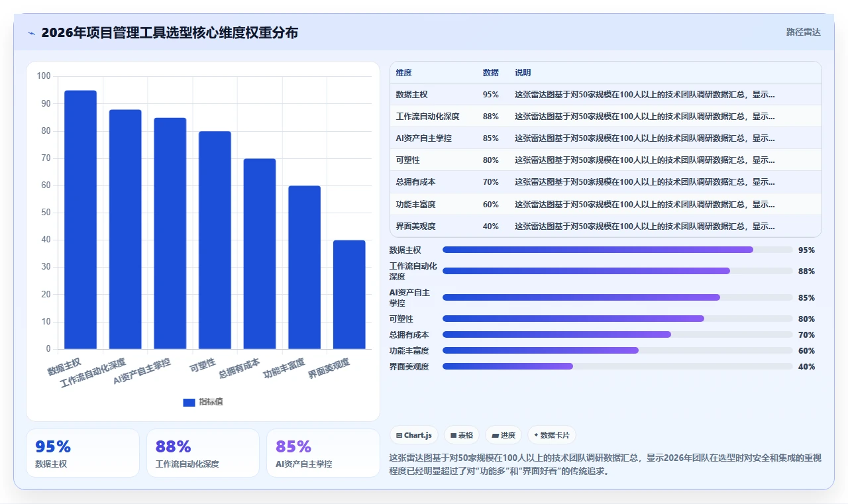The width and height of the screenshot is (848, 504).
Task: Select the 总拥有成本 bar in the bar chart
Action: click(260, 254)
